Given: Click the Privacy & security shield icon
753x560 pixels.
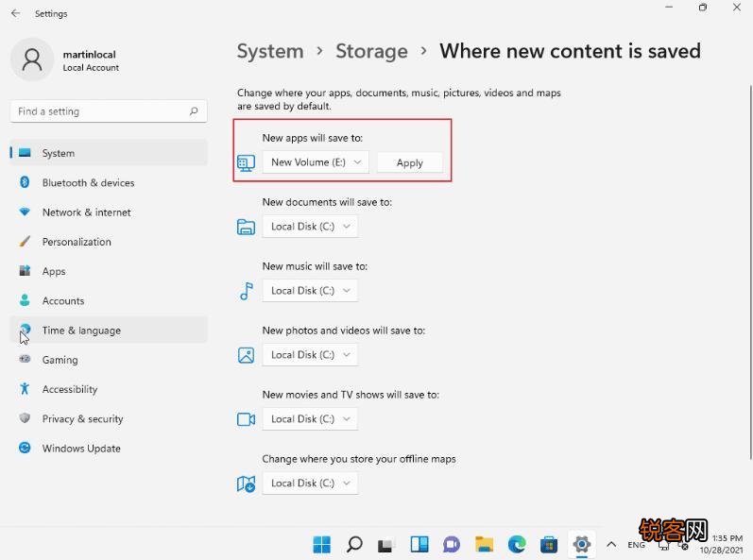Looking at the screenshot, I should tap(25, 418).
